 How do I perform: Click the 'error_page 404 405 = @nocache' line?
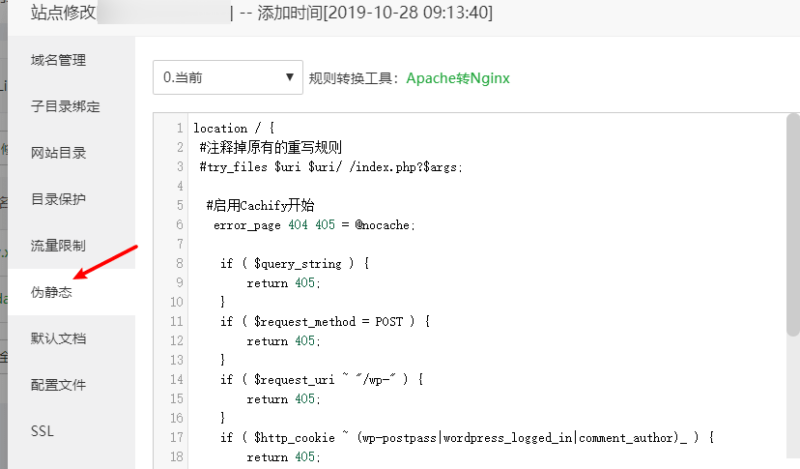click(x=314, y=225)
